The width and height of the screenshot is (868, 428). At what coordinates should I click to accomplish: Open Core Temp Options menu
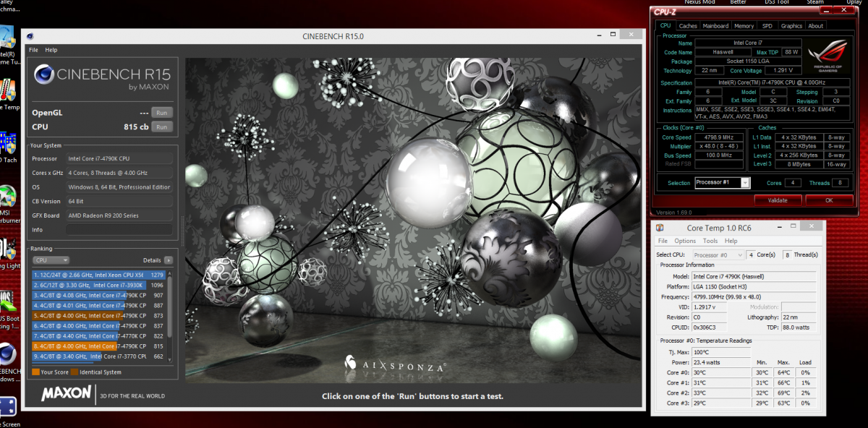tap(685, 241)
